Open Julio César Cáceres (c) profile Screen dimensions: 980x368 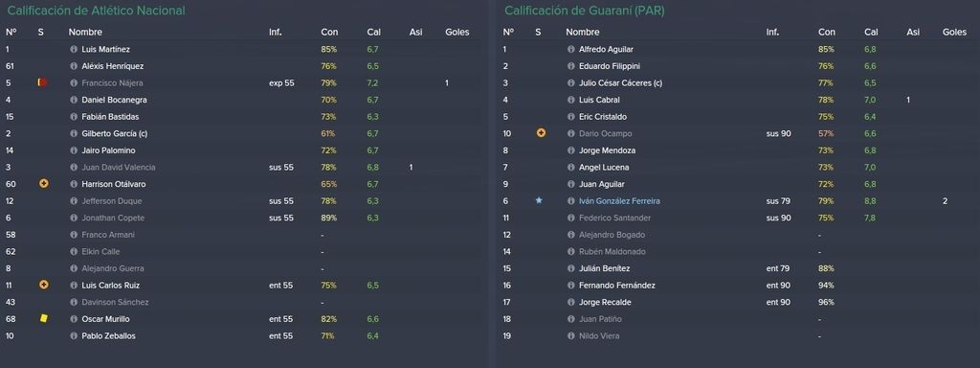point(620,82)
